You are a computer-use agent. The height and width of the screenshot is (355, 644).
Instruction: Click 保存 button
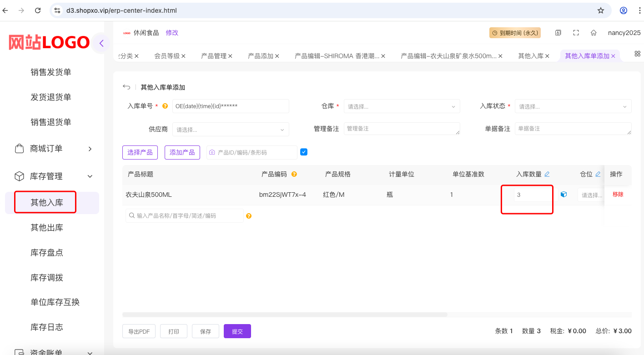point(206,331)
